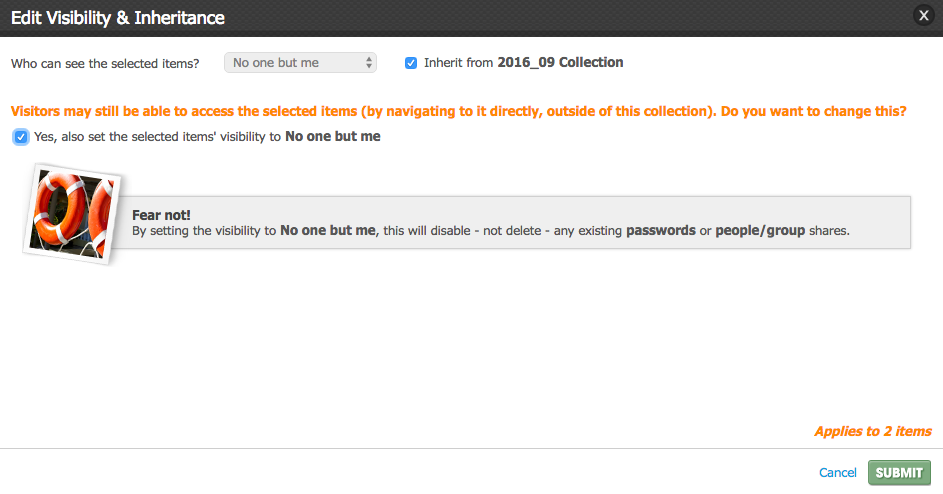Click bold 'No one but me' beside Yes checkbox
943x494 pixels.
tap(333, 137)
